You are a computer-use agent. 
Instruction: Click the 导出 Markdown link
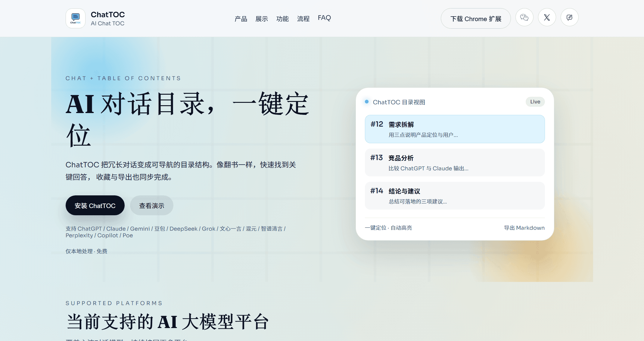point(524,228)
